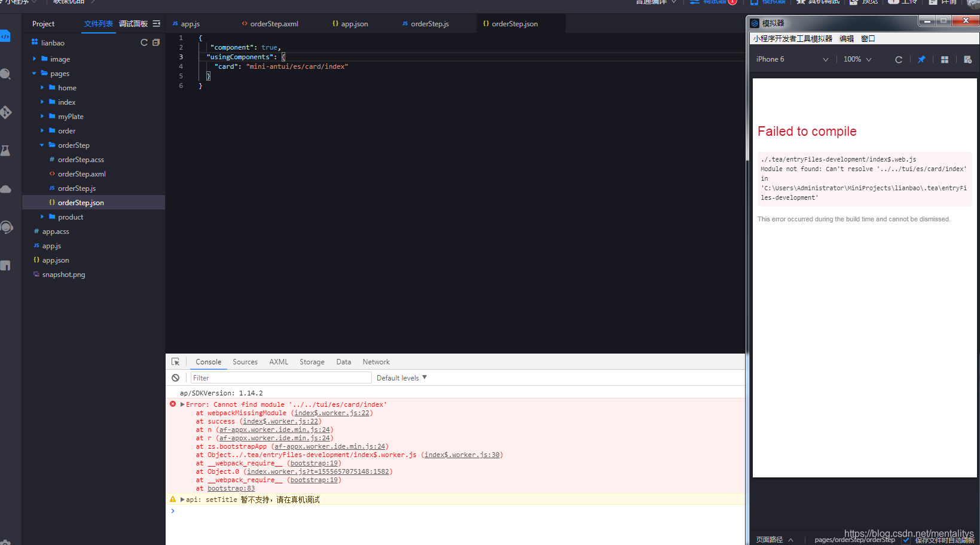Open the Git source control sidebar icon
This screenshot has width=980, height=545.
point(5,112)
